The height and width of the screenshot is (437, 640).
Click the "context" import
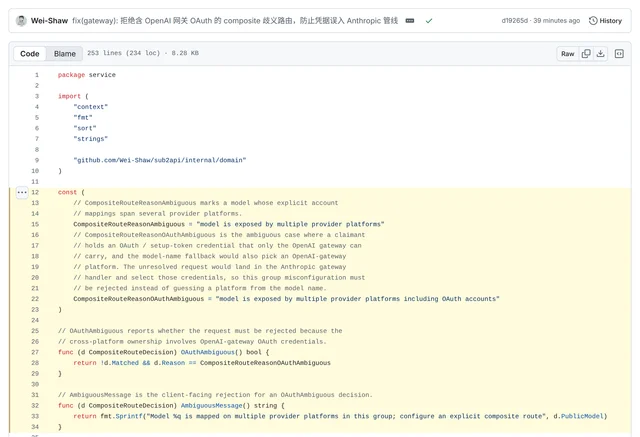click(91, 106)
